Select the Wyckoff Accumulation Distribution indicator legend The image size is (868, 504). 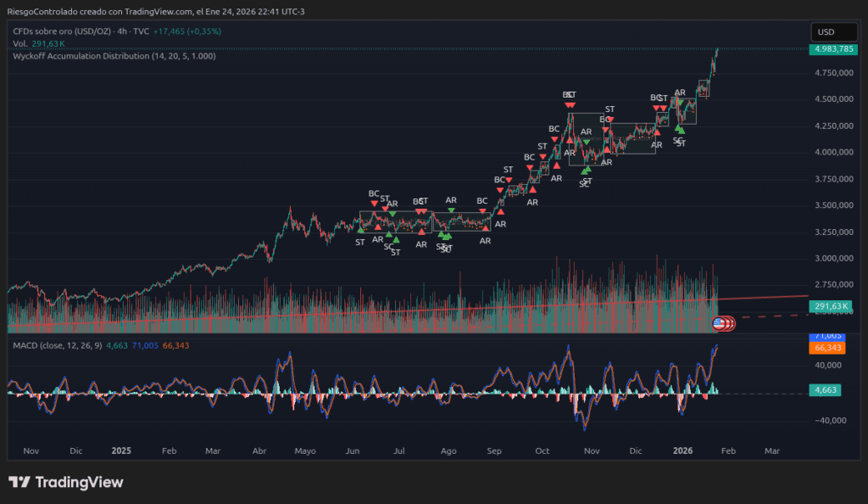coord(114,56)
